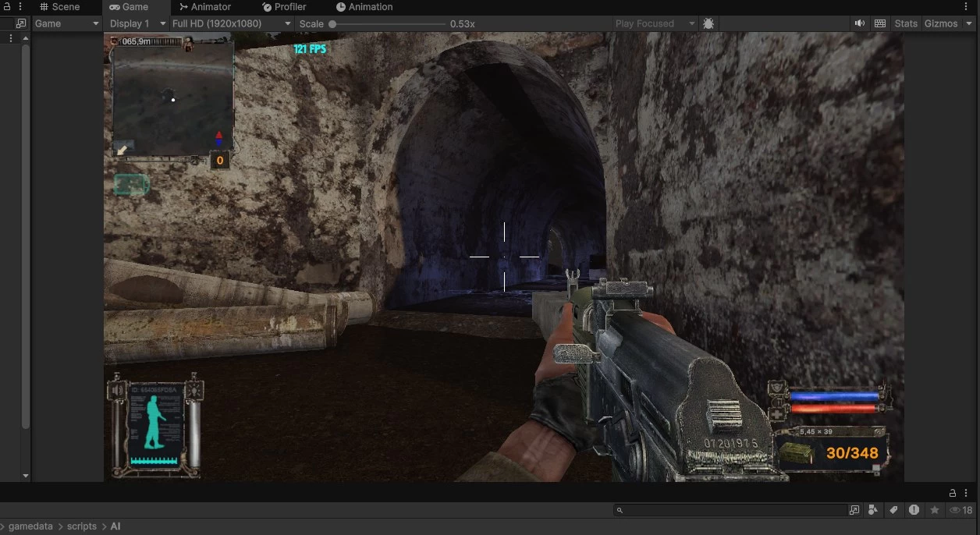Open search in new window icon
The height and width of the screenshot is (535, 980).
coord(854,510)
